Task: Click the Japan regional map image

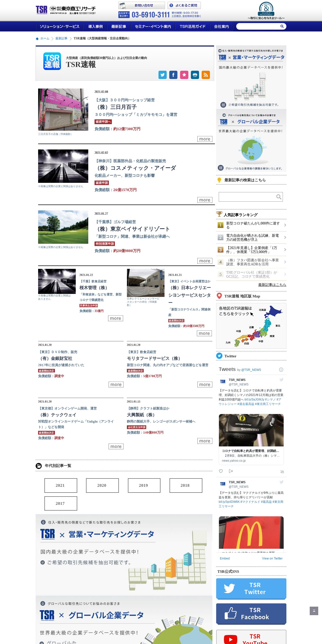Action: tap(251, 326)
